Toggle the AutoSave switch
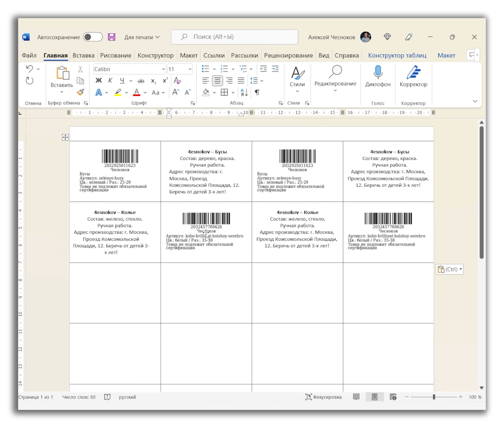Screen dimensions: 504x428 point(93,37)
